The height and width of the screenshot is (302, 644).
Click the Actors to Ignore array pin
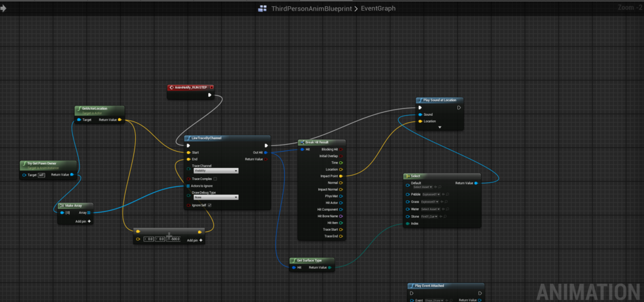point(188,186)
